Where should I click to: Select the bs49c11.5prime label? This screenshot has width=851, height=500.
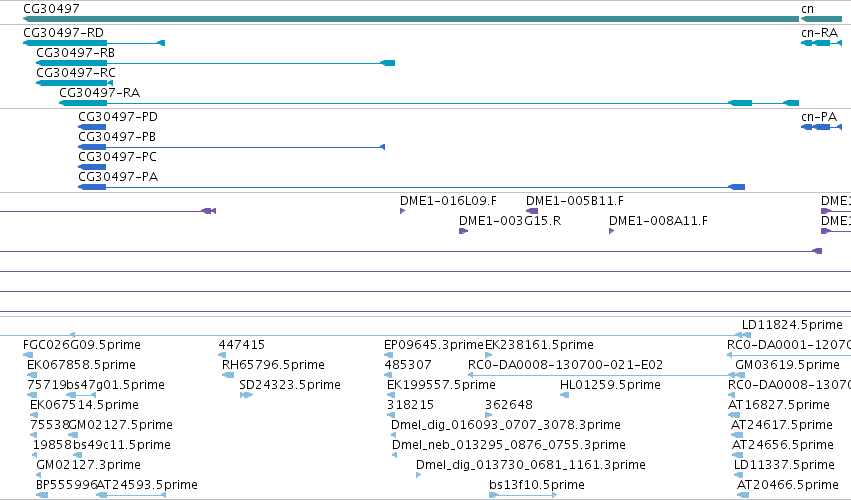click(122, 445)
